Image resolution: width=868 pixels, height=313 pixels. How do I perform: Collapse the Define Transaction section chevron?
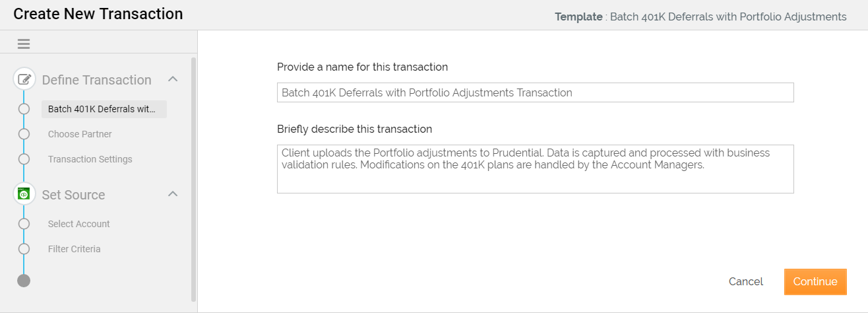tap(173, 79)
